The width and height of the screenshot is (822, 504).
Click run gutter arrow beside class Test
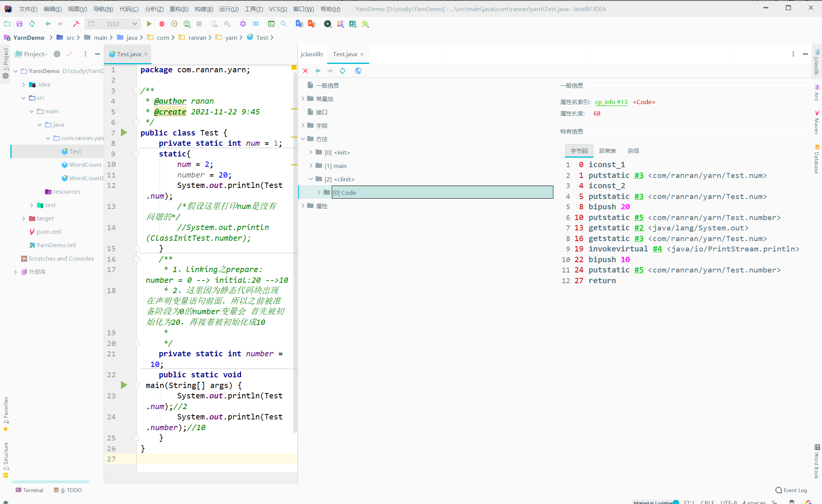[x=124, y=132]
